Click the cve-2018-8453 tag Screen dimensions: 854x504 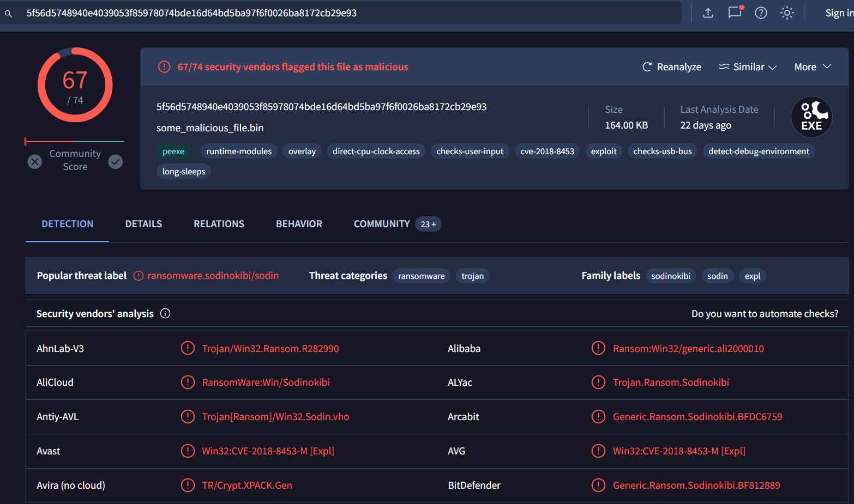click(x=547, y=151)
